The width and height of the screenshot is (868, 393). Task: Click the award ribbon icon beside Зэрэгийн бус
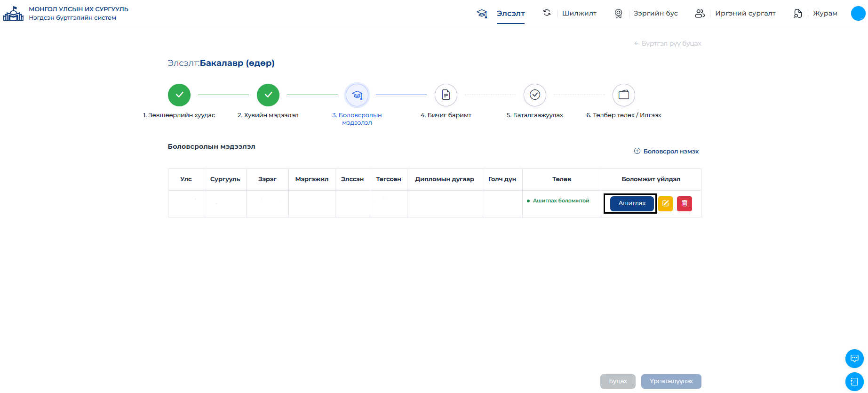tap(619, 14)
